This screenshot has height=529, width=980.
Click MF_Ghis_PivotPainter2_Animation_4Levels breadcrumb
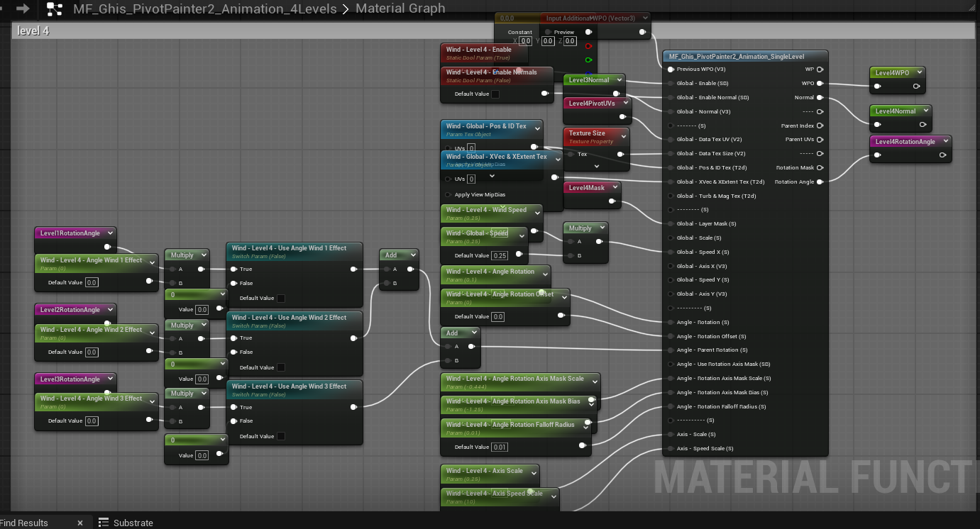pyautogui.click(x=204, y=9)
